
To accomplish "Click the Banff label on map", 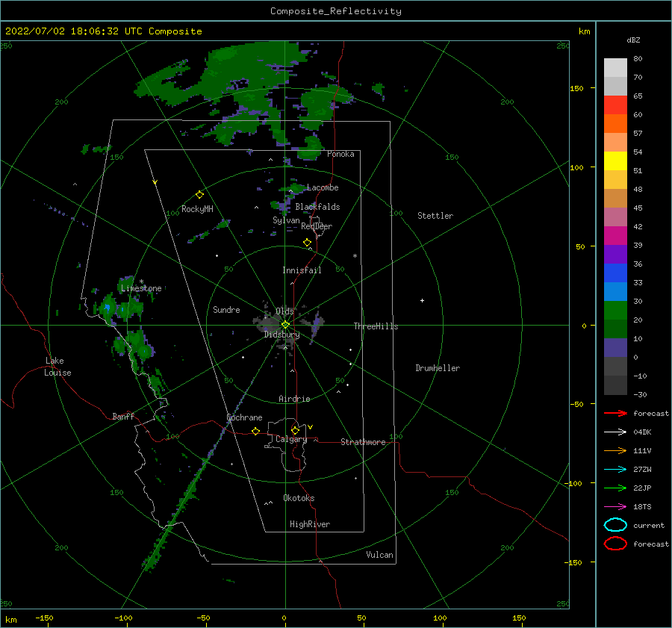I will tap(123, 416).
